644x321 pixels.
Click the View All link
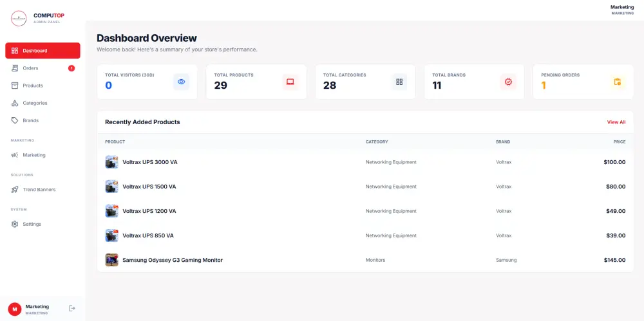click(x=616, y=122)
